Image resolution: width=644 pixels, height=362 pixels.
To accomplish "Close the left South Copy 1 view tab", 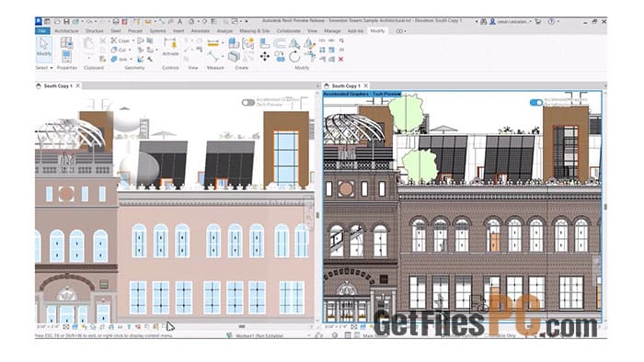I will pyautogui.click(x=77, y=85).
